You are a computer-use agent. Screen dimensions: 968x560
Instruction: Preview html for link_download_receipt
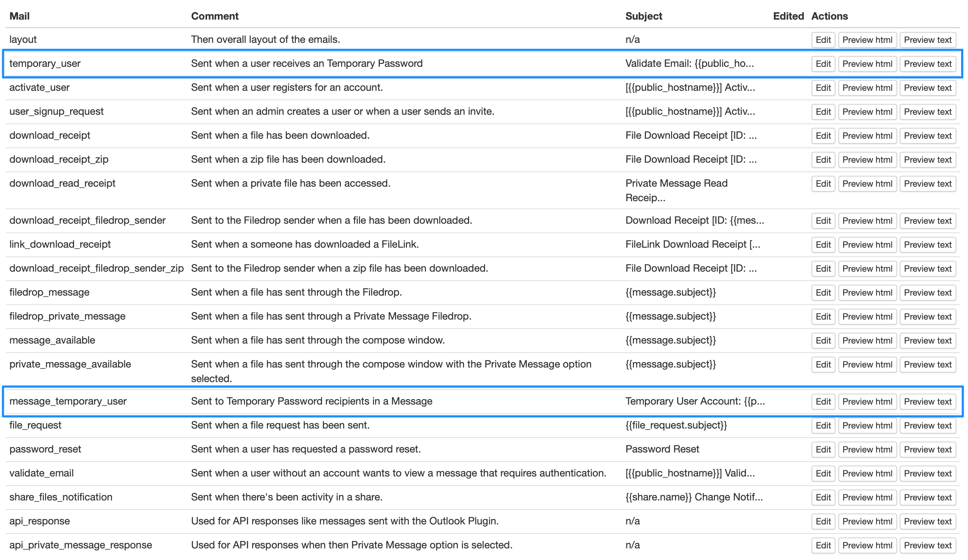coord(867,245)
